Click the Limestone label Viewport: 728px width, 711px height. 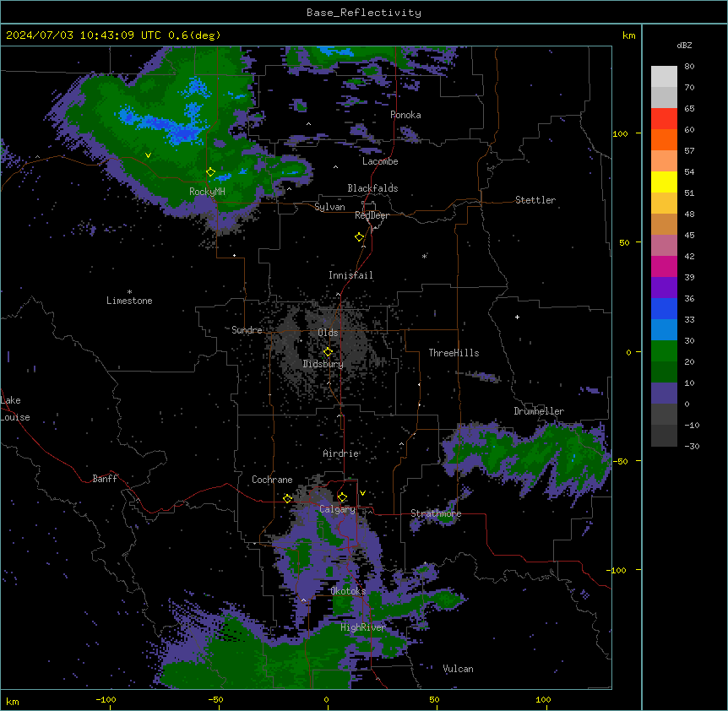click(x=129, y=301)
